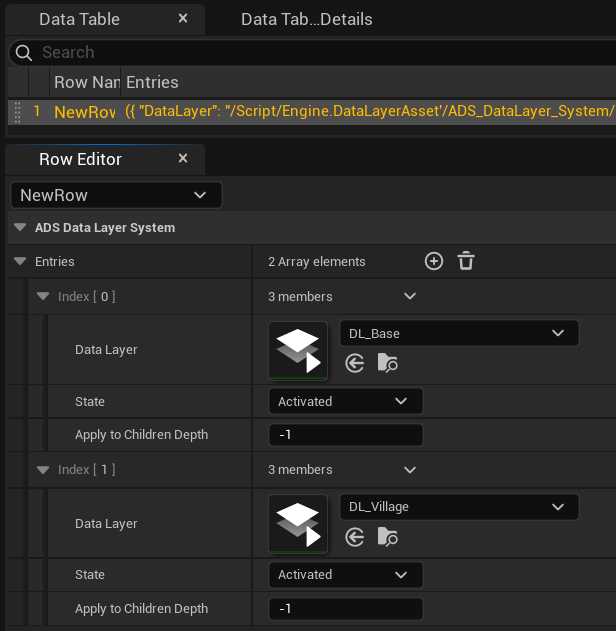Image resolution: width=616 pixels, height=631 pixels.
Task: Remove all Entries array elements with the trash icon
Action: 466,261
